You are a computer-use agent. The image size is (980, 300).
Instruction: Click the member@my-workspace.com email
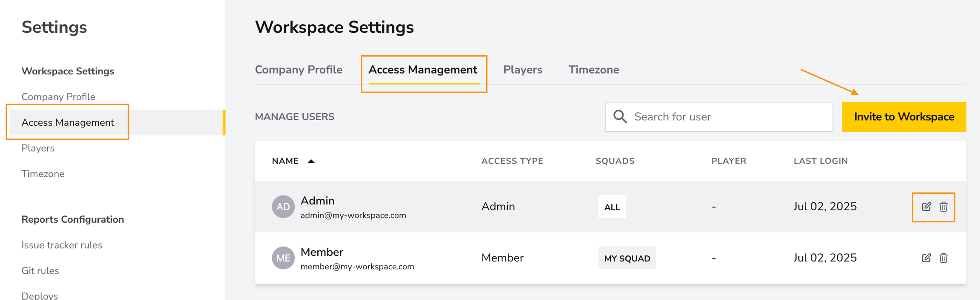point(357,267)
